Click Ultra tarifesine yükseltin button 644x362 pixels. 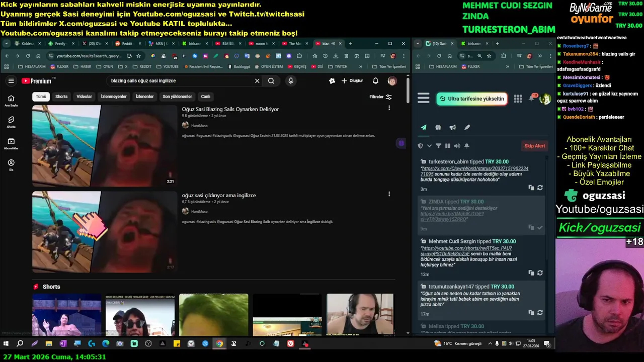click(471, 99)
